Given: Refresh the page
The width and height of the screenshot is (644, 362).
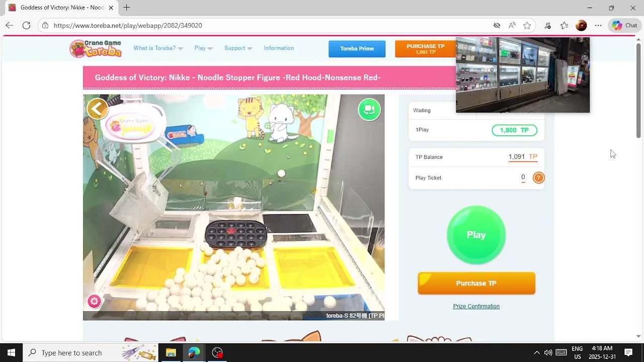Looking at the screenshot, I should (x=27, y=25).
